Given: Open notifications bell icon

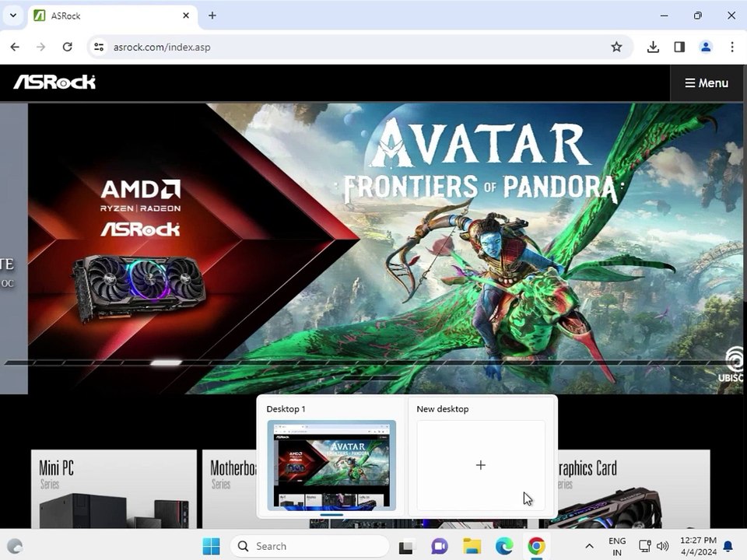Looking at the screenshot, I should click(728, 546).
